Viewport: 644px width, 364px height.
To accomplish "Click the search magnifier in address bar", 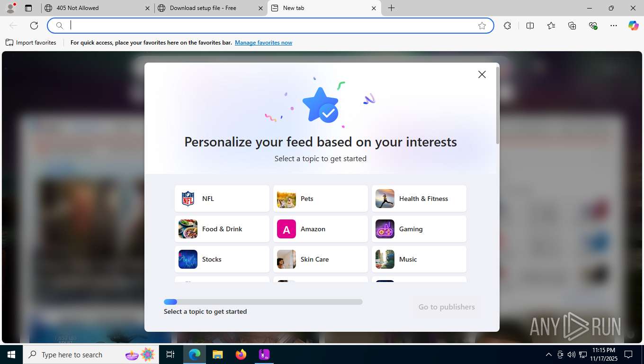I will (x=60, y=26).
